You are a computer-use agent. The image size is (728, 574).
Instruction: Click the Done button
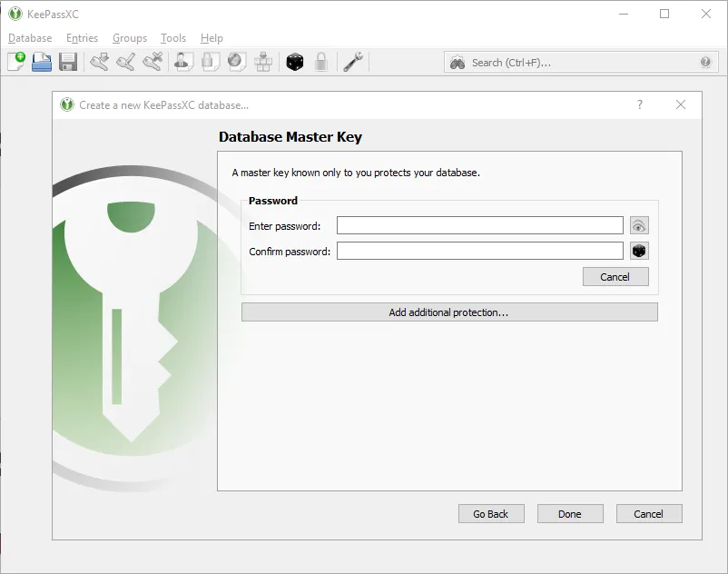[570, 514]
